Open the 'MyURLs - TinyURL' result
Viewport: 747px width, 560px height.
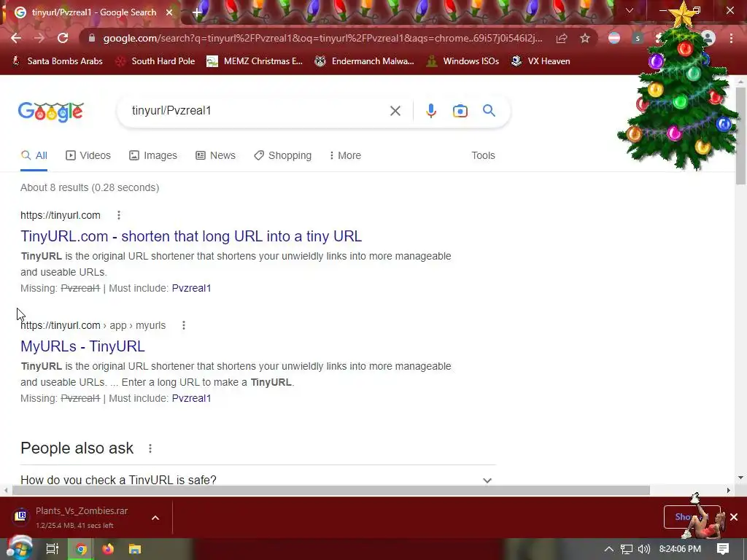point(82,346)
